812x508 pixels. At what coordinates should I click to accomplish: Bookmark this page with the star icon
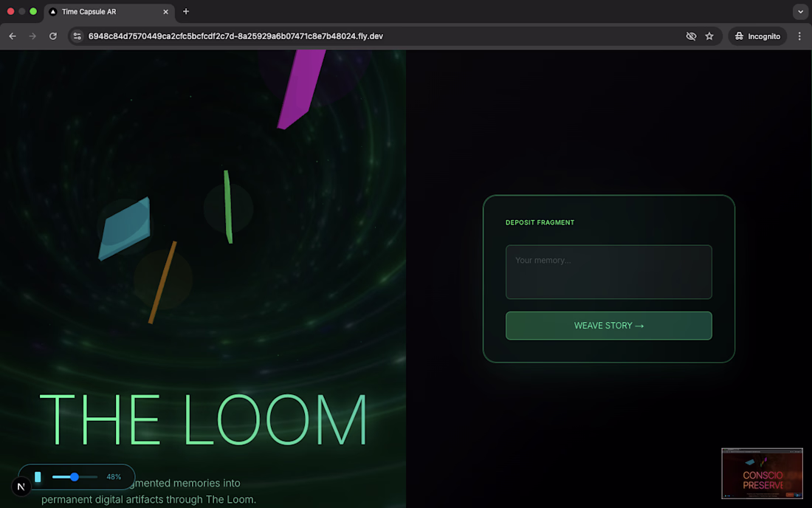709,36
